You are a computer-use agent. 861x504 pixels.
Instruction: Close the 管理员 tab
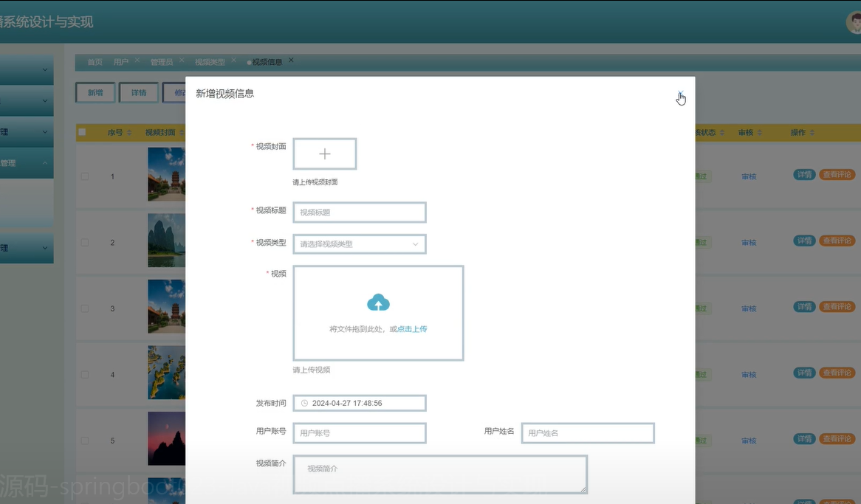coord(182,60)
